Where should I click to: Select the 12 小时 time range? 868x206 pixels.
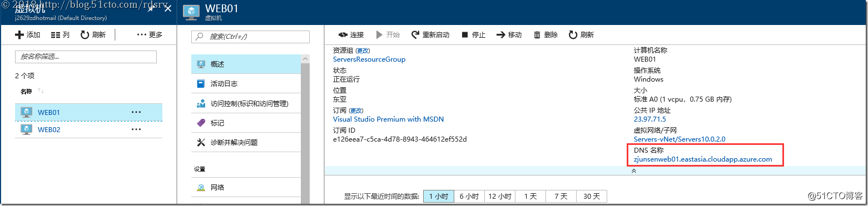click(500, 196)
